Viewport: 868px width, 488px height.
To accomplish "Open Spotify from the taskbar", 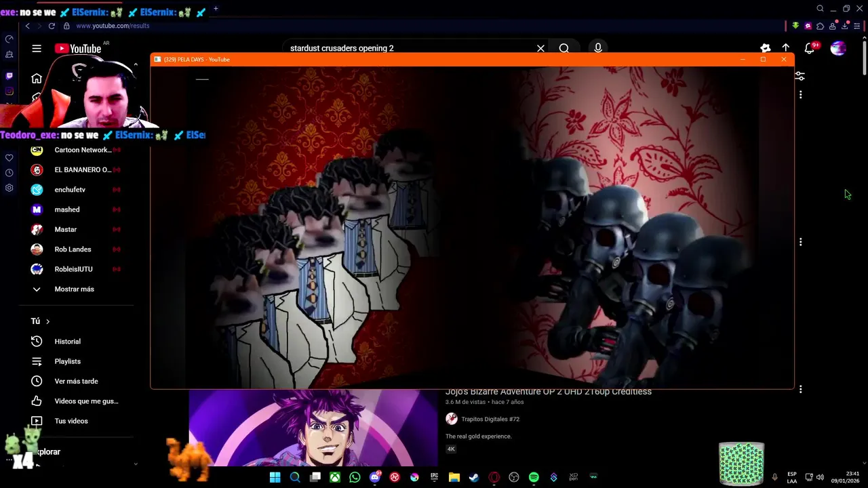I will click(534, 477).
